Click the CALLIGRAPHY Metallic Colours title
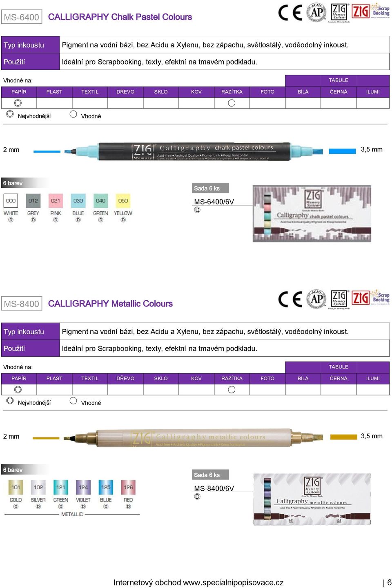Image resolution: width=392 pixels, height=588 pixels. pos(110,304)
